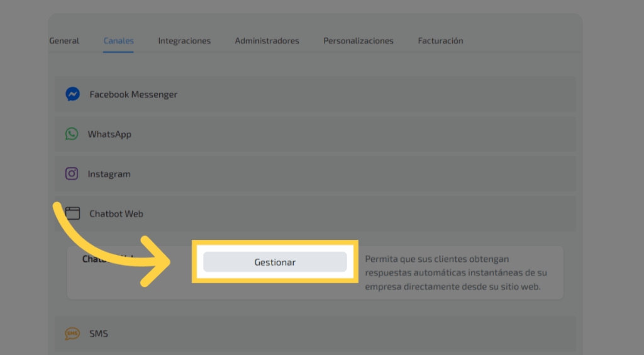The height and width of the screenshot is (355, 644).
Task: Select the Canales tab
Action: tap(118, 41)
